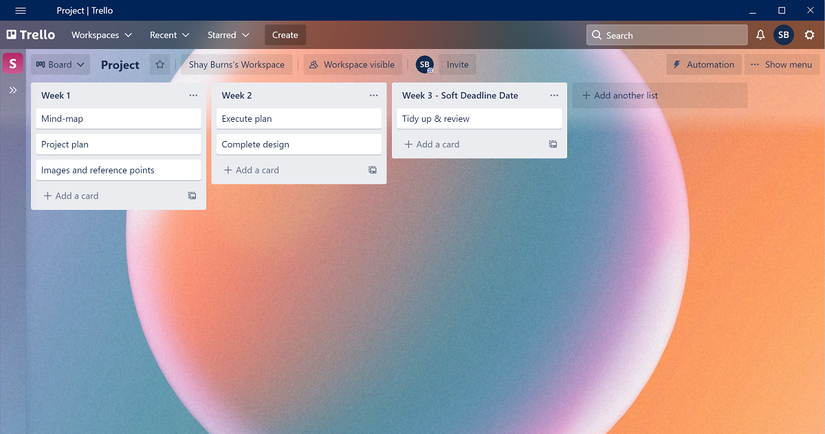
Task: Add a card to Week 1
Action: (x=71, y=196)
